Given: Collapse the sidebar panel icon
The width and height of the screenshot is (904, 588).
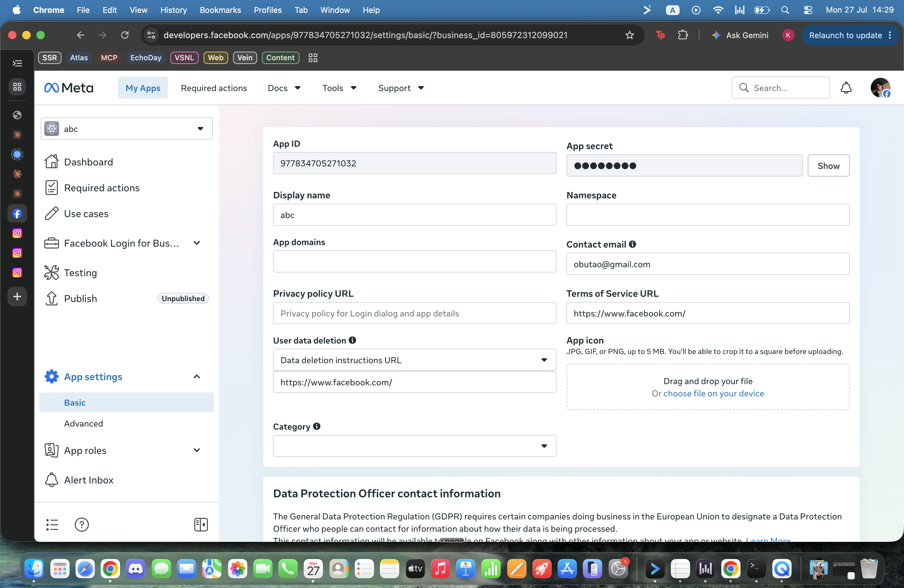Looking at the screenshot, I should pyautogui.click(x=201, y=525).
